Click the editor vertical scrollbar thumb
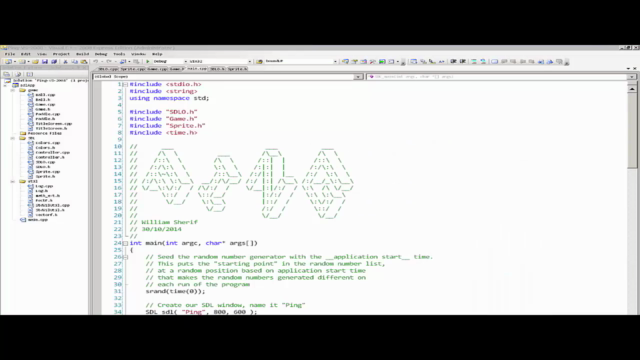The width and height of the screenshot is (640, 360). 632,130
